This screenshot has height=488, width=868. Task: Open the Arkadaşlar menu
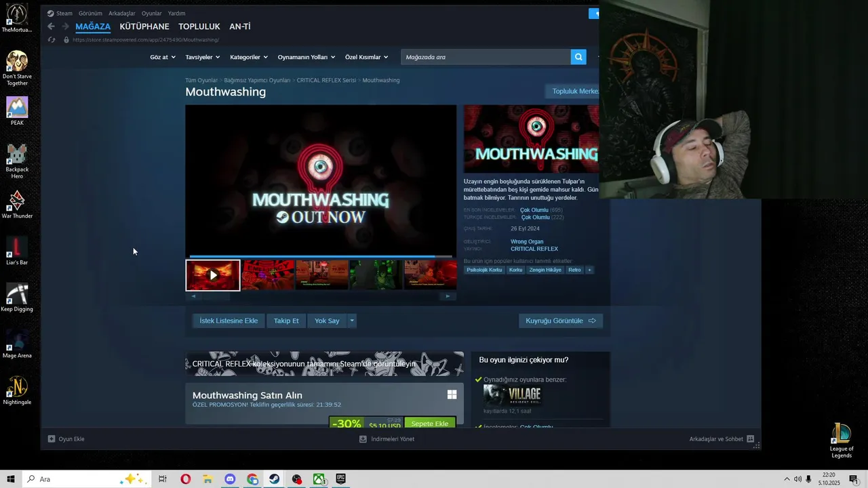tap(121, 13)
